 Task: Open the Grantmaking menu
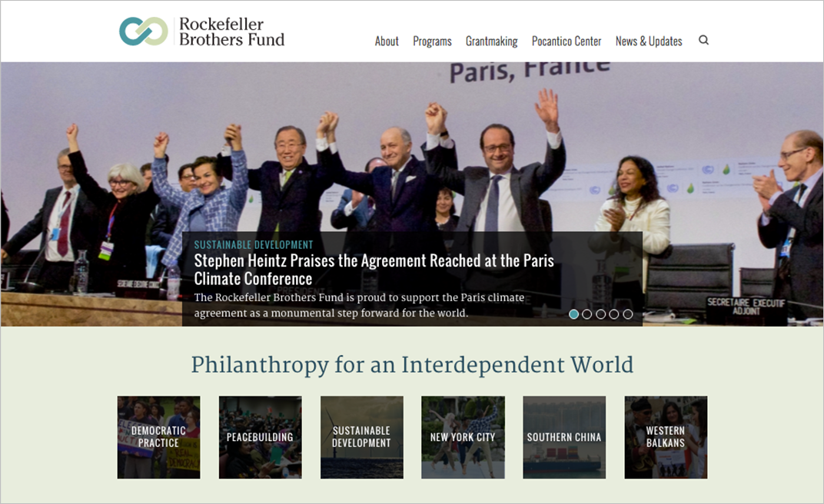pos(491,41)
